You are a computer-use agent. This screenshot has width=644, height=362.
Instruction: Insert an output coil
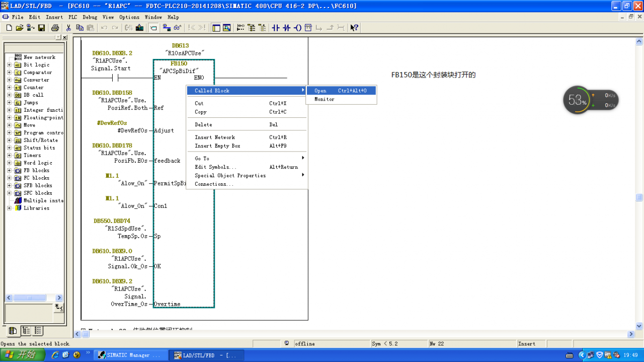click(x=297, y=28)
